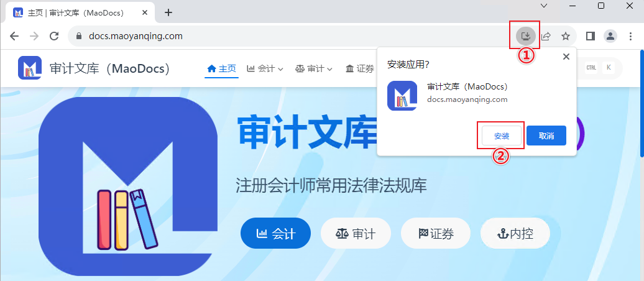Close the install app popup

(566, 57)
